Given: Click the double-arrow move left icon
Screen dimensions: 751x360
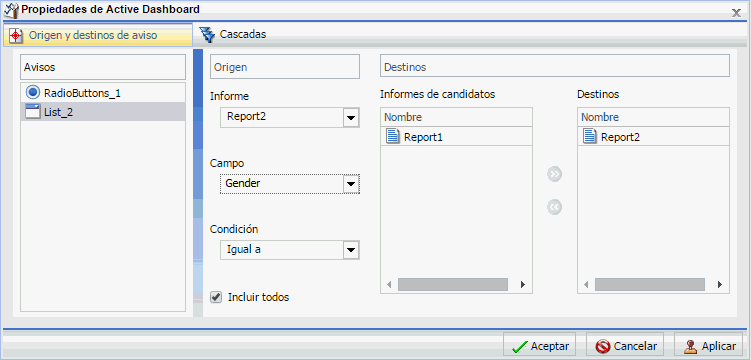Looking at the screenshot, I should pyautogui.click(x=555, y=207).
